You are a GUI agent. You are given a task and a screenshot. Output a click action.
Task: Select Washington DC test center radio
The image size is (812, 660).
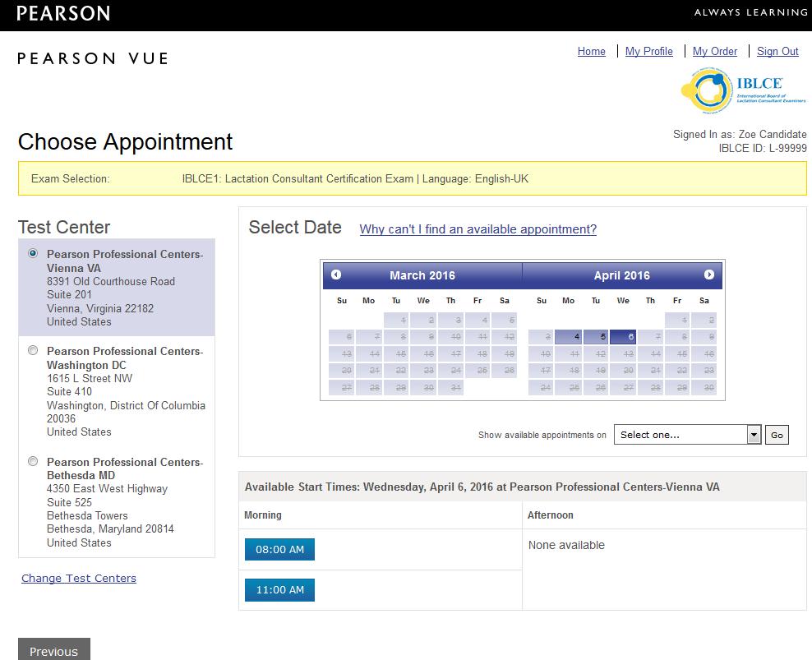pyautogui.click(x=33, y=350)
